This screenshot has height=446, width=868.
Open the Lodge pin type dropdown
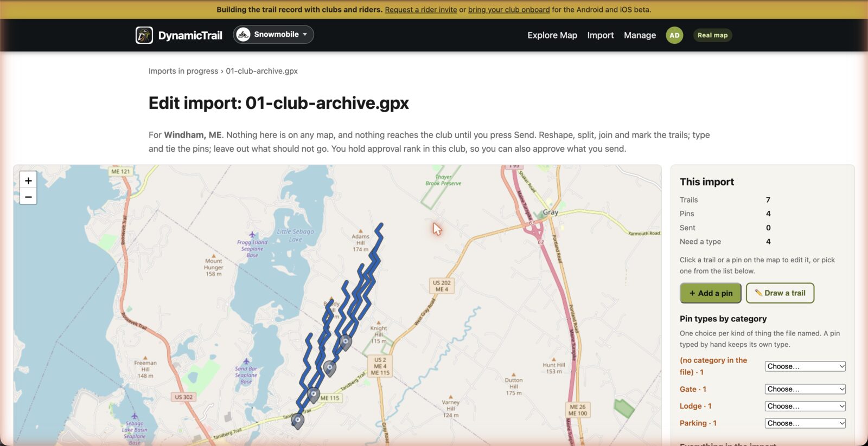point(805,406)
